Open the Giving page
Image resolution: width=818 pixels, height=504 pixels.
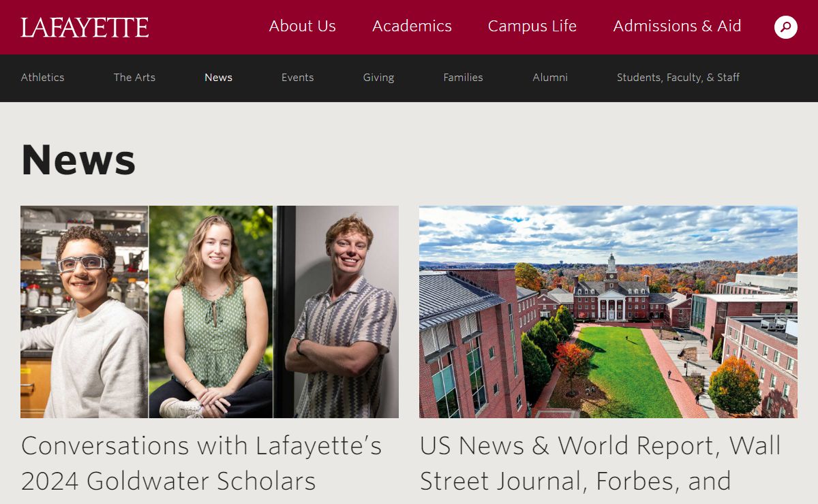[x=378, y=78]
